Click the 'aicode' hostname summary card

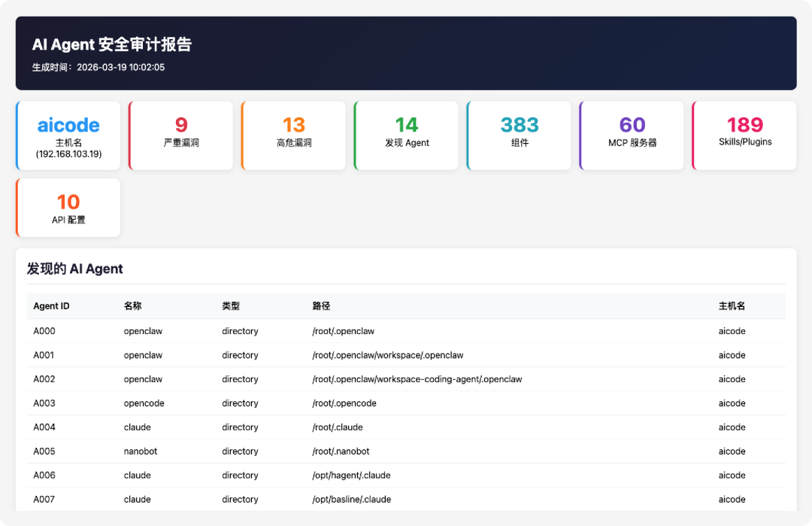coord(68,135)
